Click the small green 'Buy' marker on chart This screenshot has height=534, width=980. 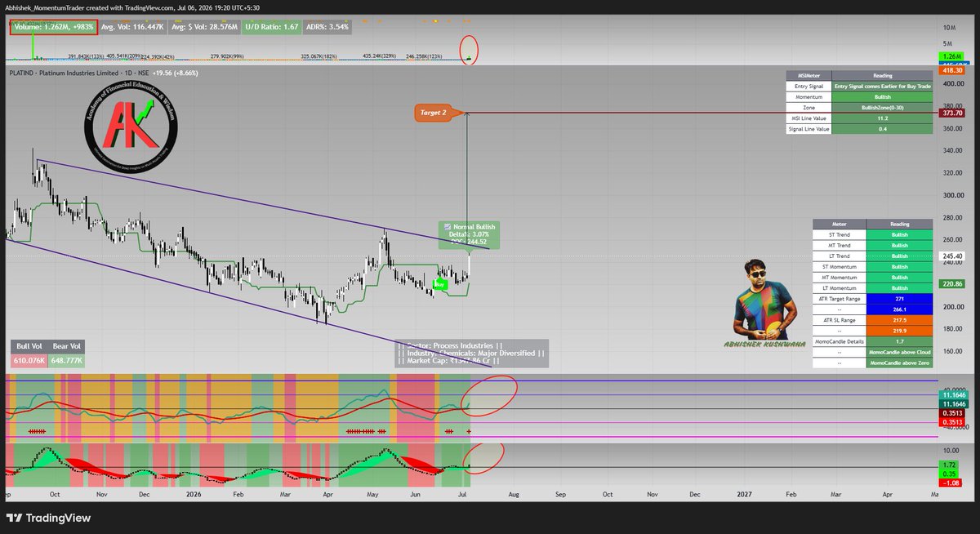[440, 284]
